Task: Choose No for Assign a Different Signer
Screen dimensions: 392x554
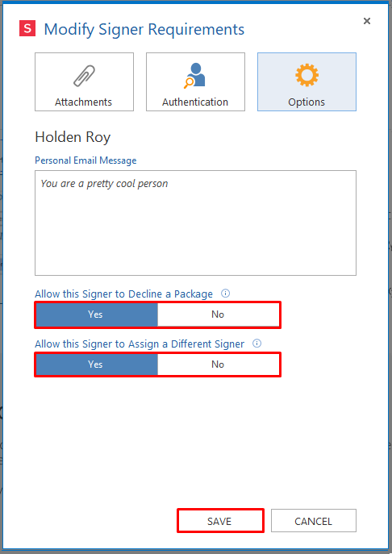Action: [218, 364]
